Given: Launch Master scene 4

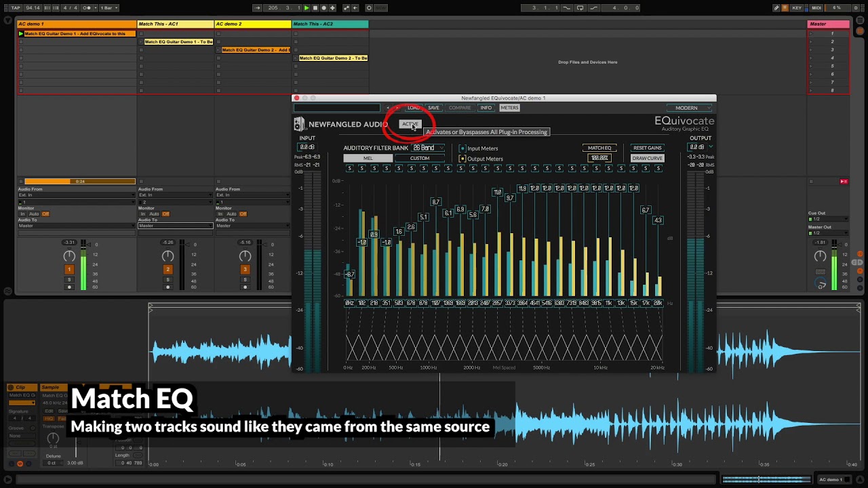Looking at the screenshot, I should (810, 58).
